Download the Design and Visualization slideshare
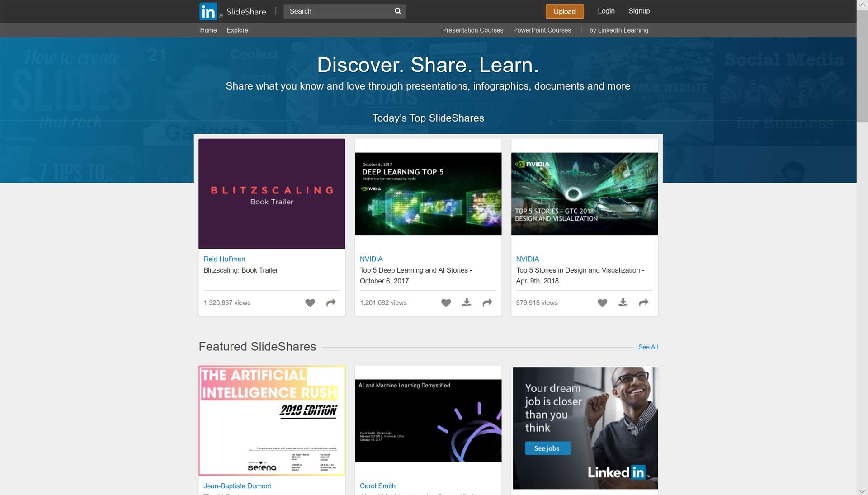868x495 pixels. pos(623,303)
